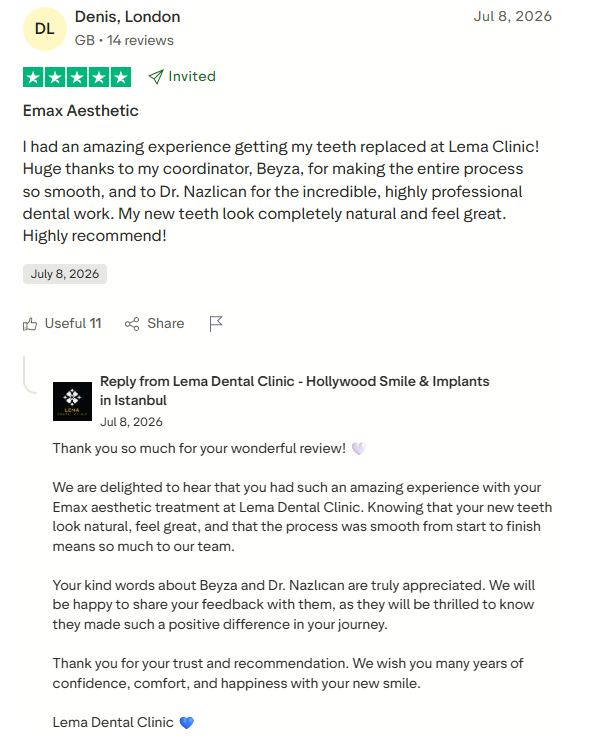594x752 pixels.
Task: Click the July 8, 2026 experience date badge
Action: [65, 274]
